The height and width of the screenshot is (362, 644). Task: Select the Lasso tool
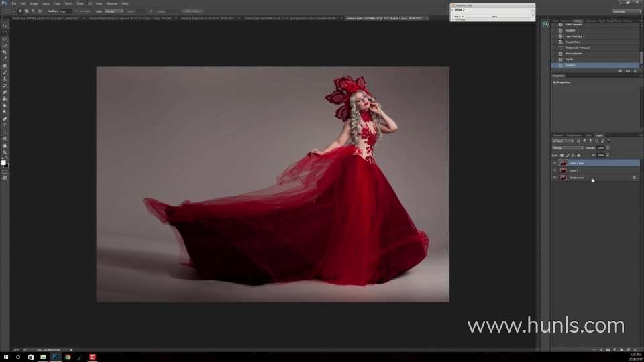click(x=5, y=39)
